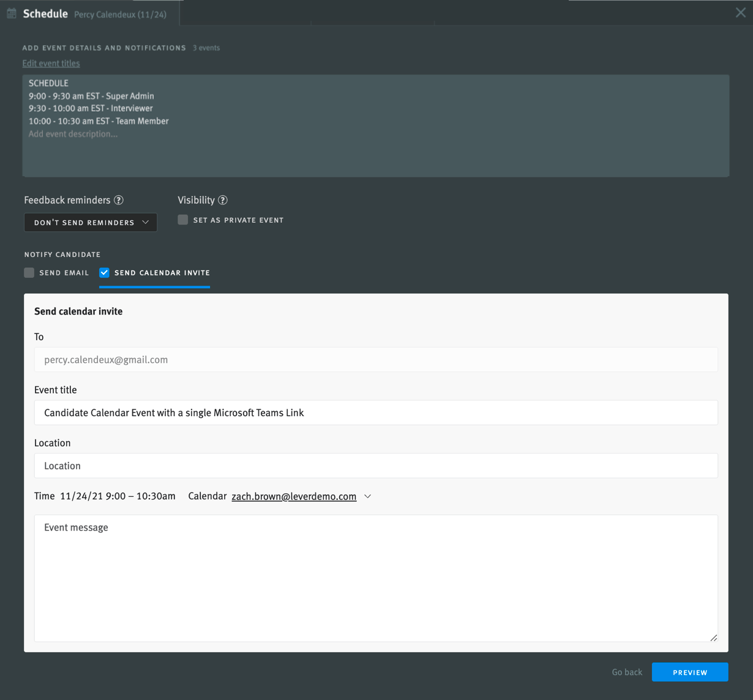This screenshot has width=753, height=700.
Task: Focus the Location input field
Action: [376, 466]
